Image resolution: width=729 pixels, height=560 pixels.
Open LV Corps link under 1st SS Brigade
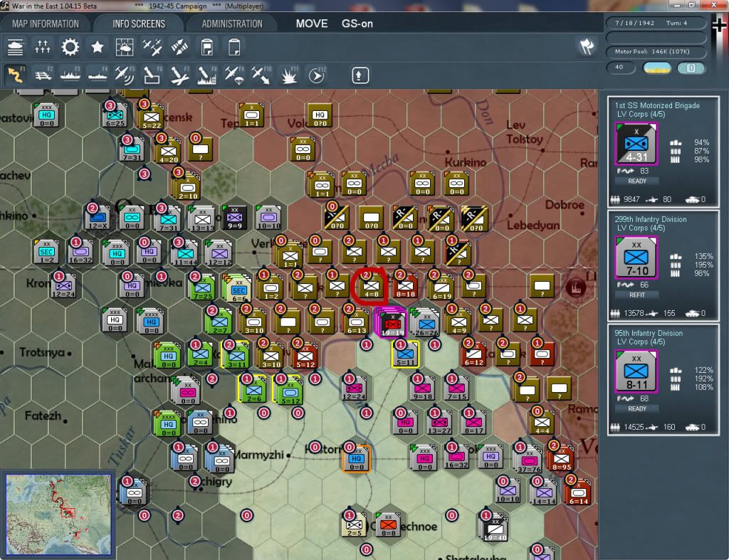(641, 115)
